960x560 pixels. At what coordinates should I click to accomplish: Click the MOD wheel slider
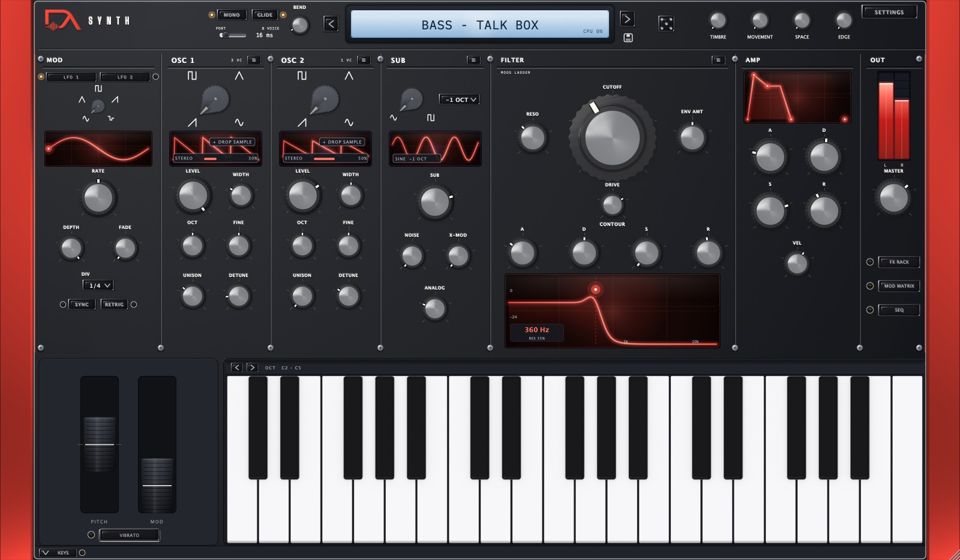[x=157, y=444]
